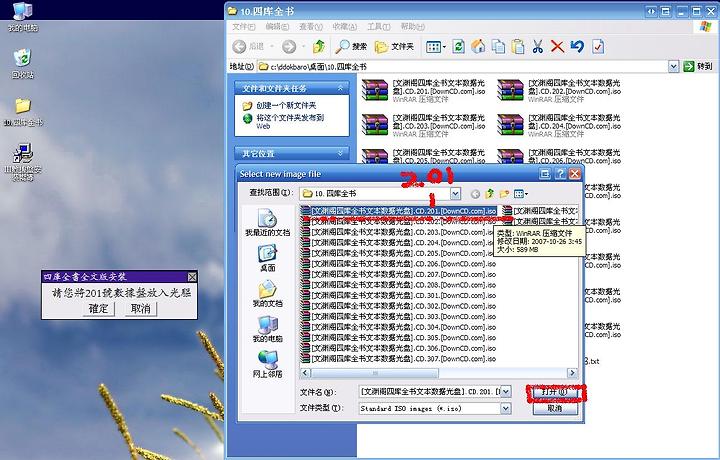Open 我的电脑 in dialog places bar
Image resolution: width=720 pixels, height=460 pixels.
pyautogui.click(x=267, y=329)
